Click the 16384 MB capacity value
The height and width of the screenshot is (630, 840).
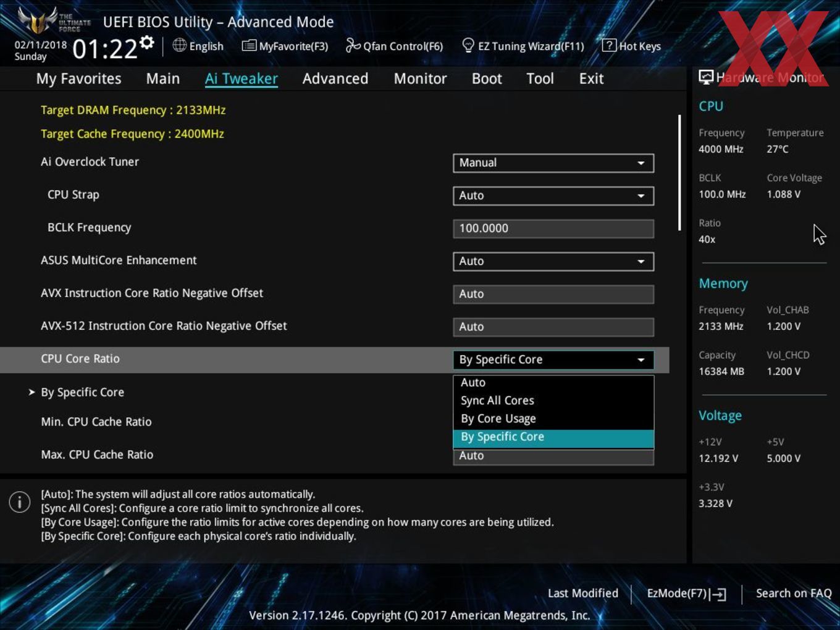coord(721,371)
